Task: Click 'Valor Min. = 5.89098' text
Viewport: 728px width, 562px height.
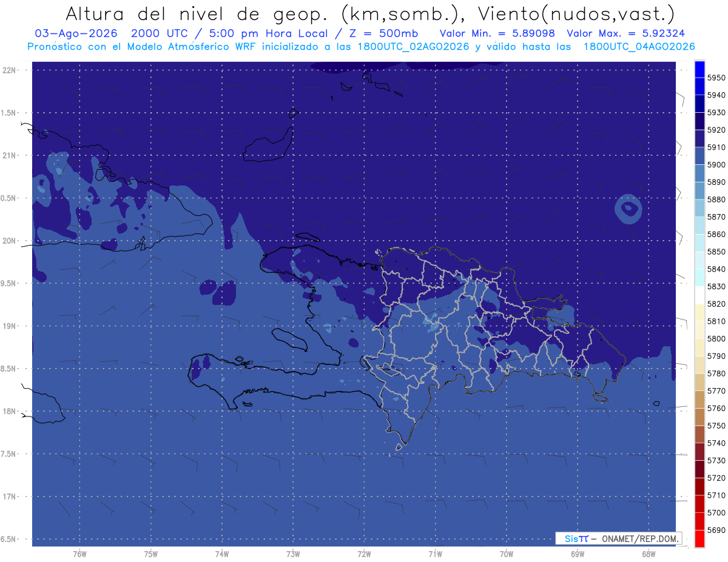Action: click(497, 33)
